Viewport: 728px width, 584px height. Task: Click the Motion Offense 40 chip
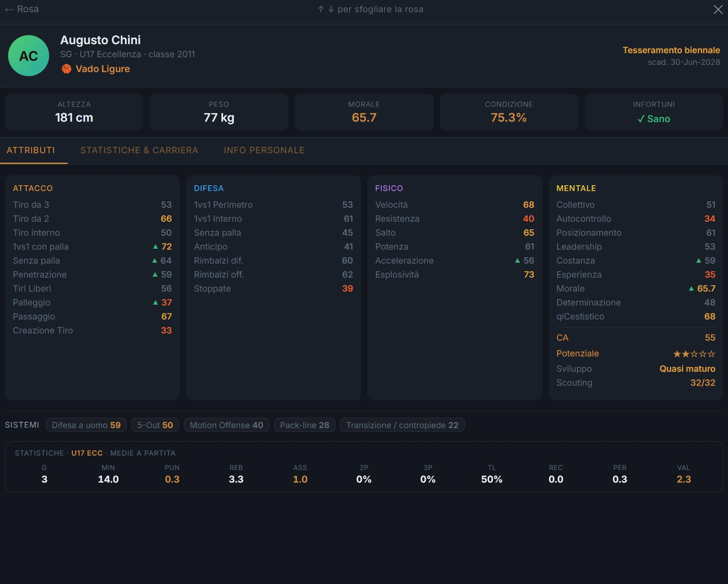pos(227,425)
